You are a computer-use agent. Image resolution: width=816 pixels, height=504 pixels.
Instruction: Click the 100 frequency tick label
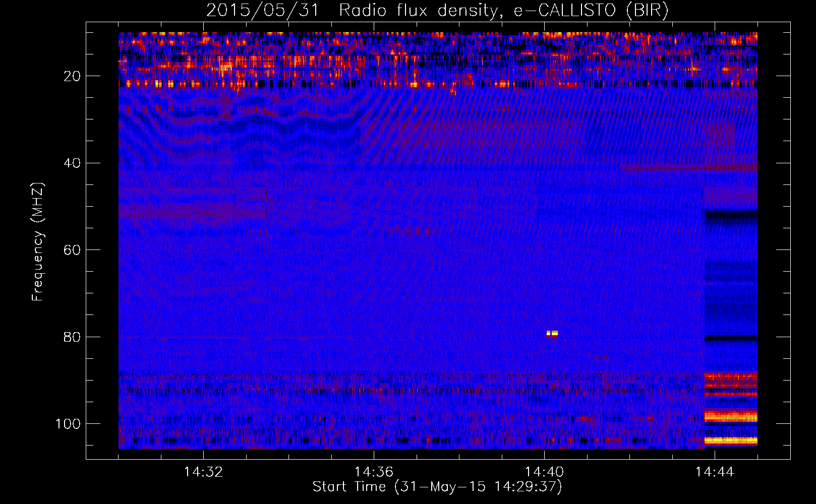coord(68,424)
